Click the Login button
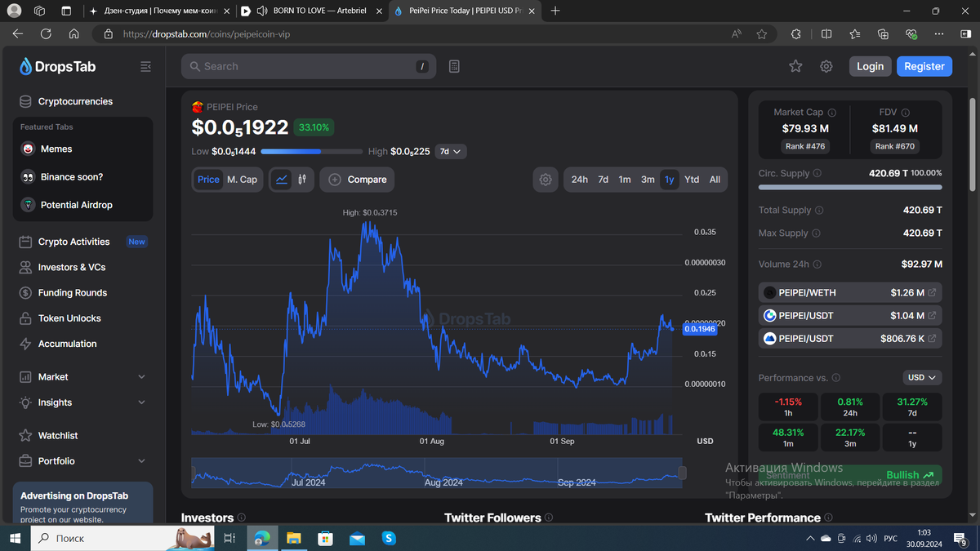The height and width of the screenshot is (551, 980). pos(870,66)
